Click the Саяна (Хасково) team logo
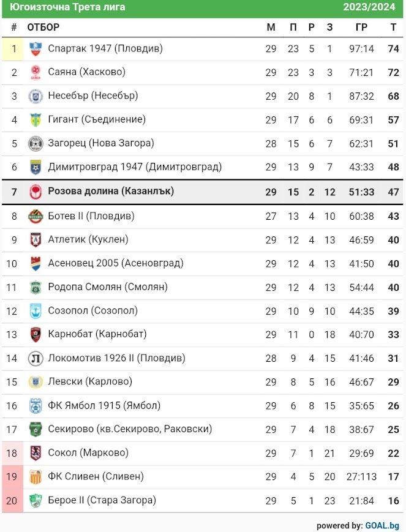 click(x=36, y=73)
